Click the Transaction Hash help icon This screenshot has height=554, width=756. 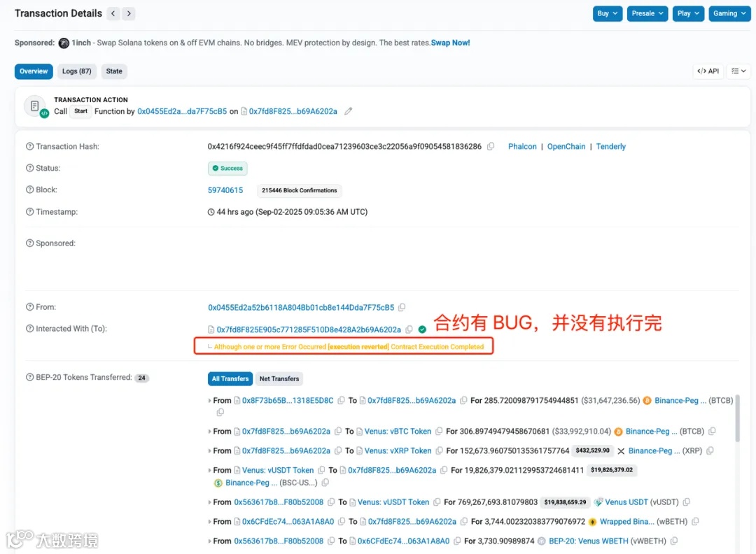pos(30,146)
